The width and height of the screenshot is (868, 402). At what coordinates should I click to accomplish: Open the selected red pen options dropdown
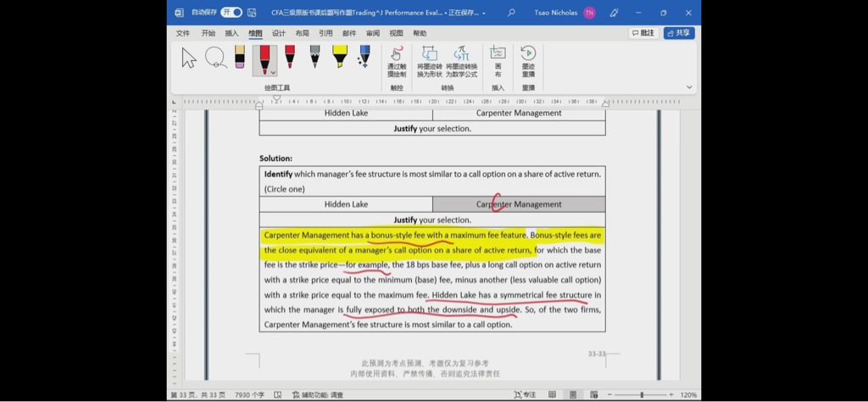click(x=274, y=73)
